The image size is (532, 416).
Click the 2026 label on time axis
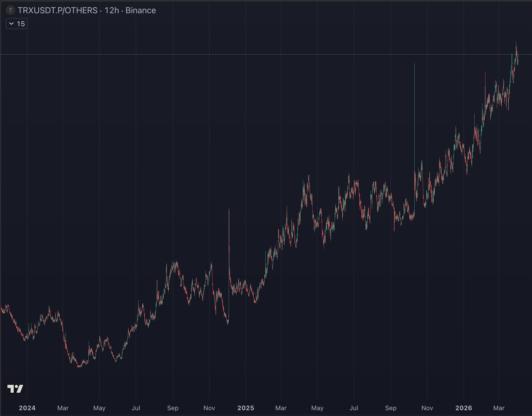click(x=464, y=408)
